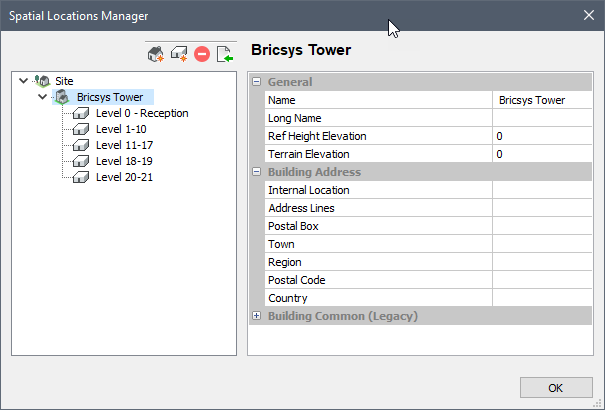Click the Postal Box value field
This screenshot has height=410, width=605.
pos(542,226)
